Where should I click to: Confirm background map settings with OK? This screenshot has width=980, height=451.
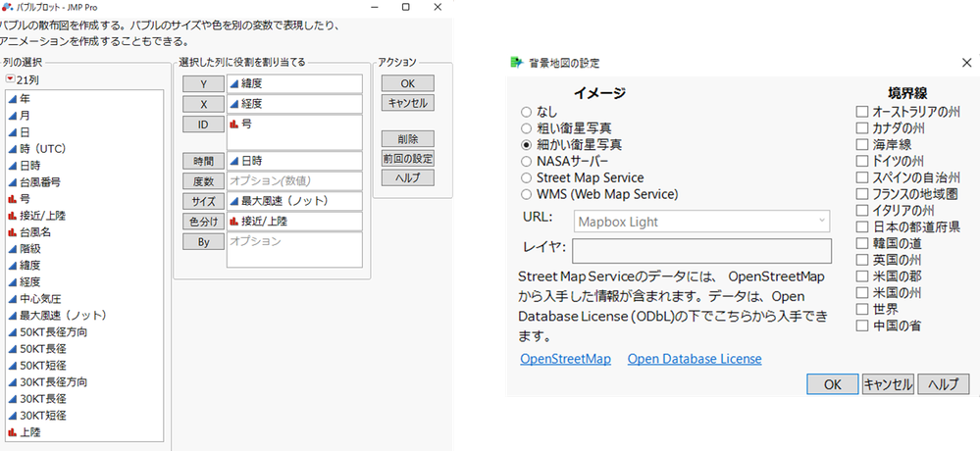click(x=833, y=384)
